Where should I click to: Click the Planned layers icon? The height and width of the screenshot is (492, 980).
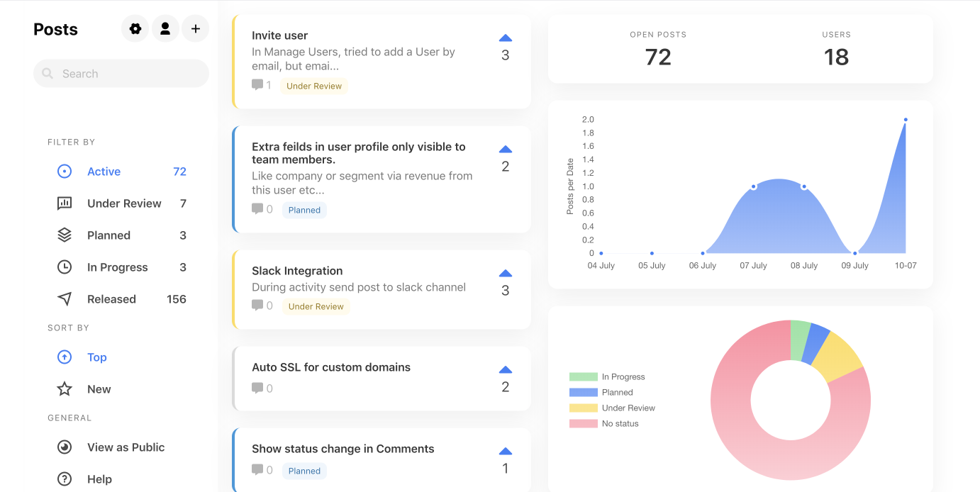(x=65, y=235)
